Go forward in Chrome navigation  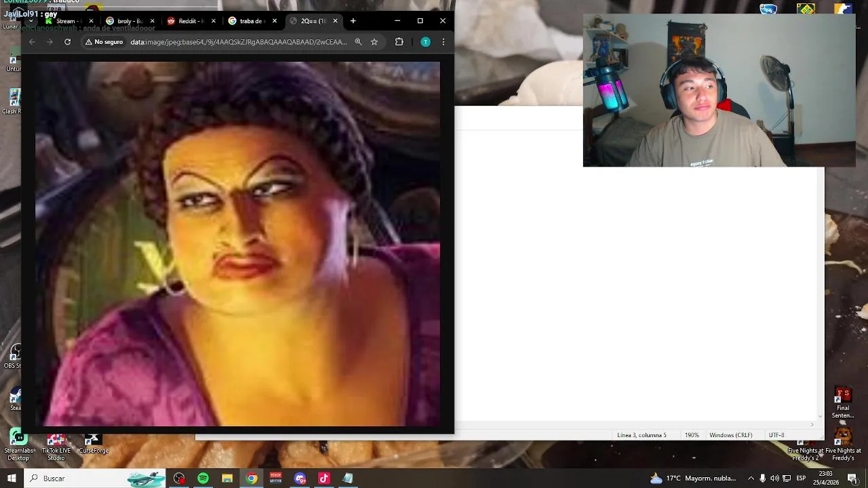(50, 42)
